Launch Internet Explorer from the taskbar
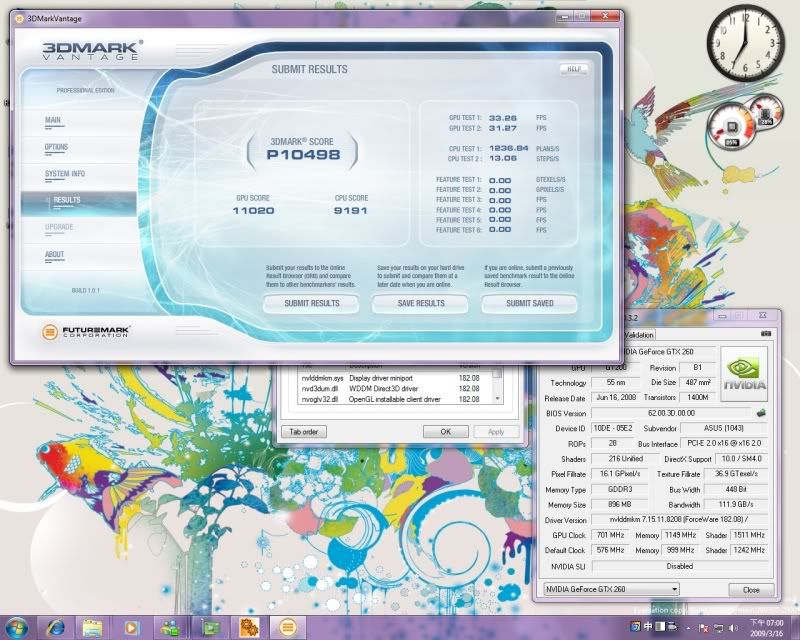The height and width of the screenshot is (640, 800). point(55,627)
